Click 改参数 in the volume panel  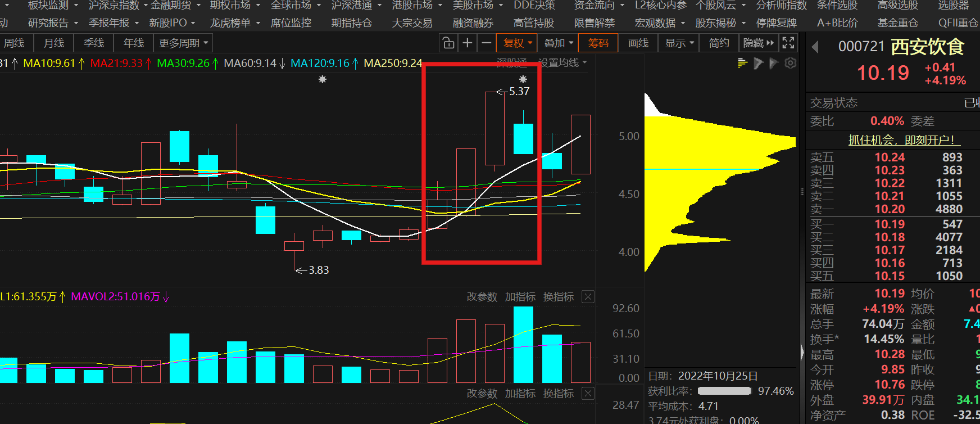pyautogui.click(x=482, y=297)
